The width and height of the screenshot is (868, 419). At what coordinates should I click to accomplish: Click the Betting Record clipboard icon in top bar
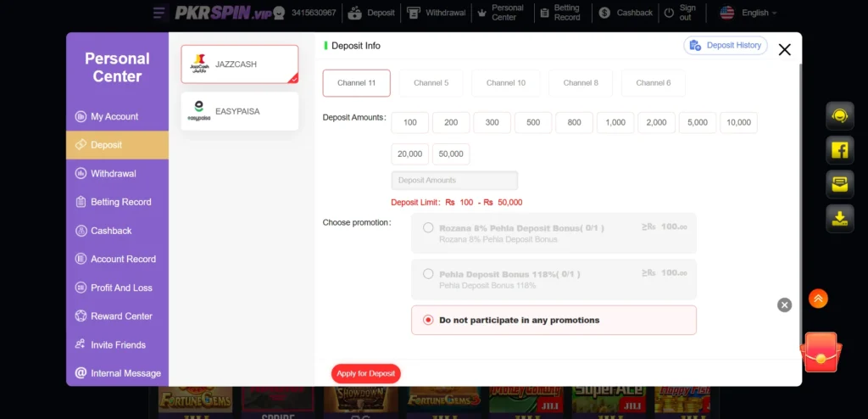[x=545, y=13]
